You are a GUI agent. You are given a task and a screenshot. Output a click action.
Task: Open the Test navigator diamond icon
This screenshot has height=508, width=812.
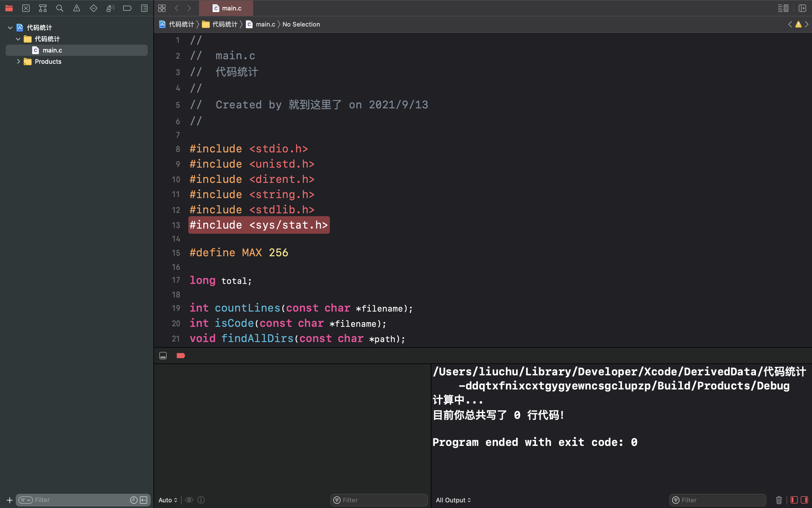[94, 8]
